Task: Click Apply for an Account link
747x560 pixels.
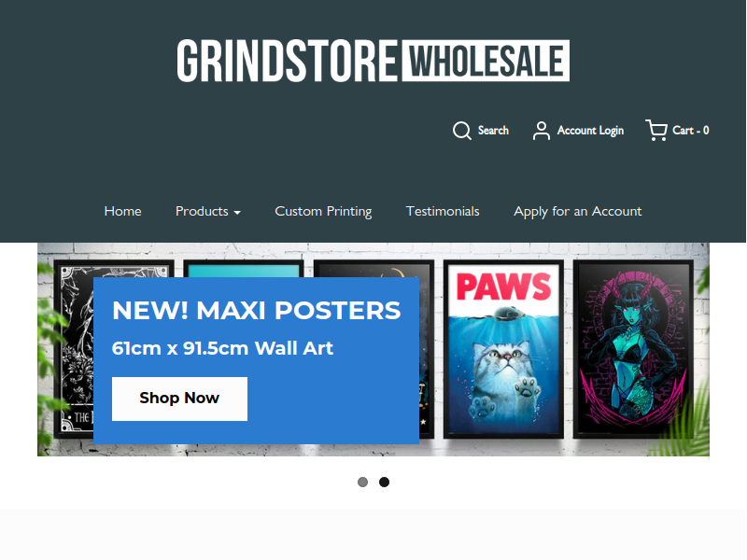Action: (x=577, y=212)
